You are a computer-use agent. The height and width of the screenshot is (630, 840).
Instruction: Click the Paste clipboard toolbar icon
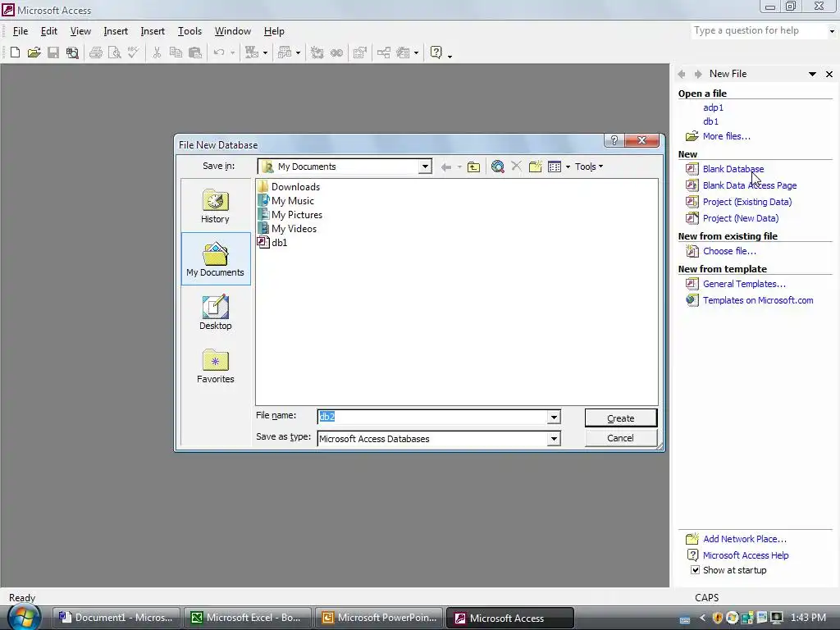(195, 52)
